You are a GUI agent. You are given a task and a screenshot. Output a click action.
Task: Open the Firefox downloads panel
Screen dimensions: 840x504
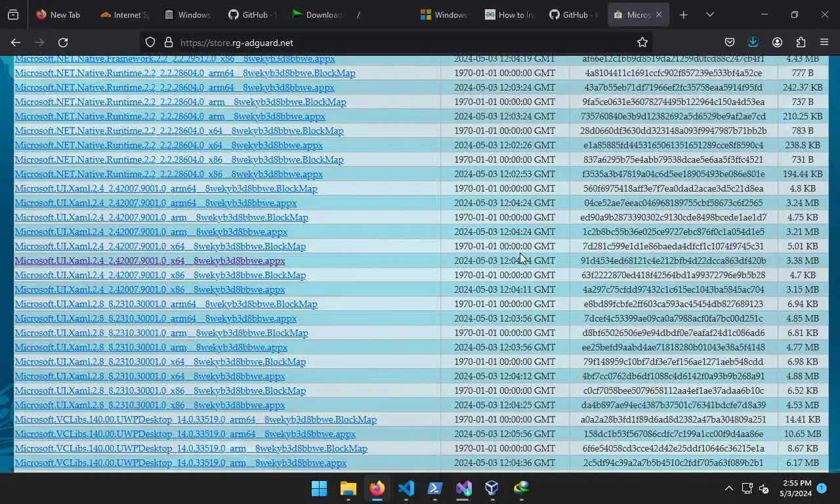[x=753, y=43]
